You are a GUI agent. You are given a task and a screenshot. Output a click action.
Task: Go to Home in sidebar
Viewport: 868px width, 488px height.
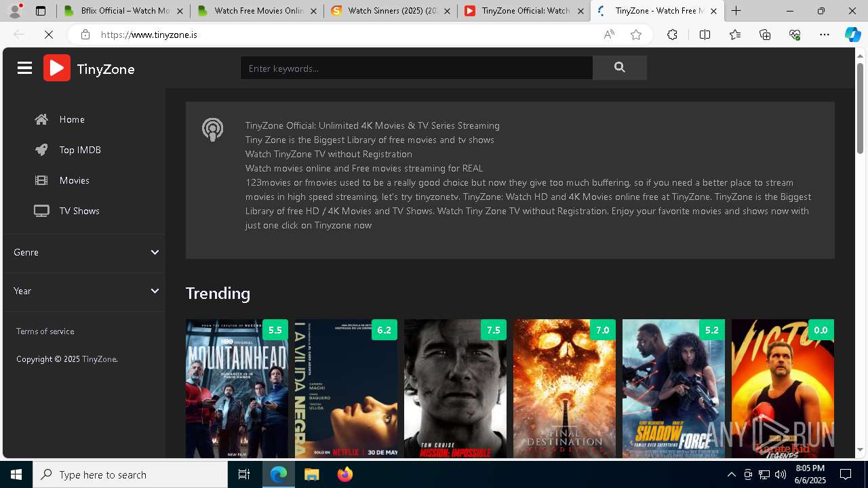click(x=72, y=119)
